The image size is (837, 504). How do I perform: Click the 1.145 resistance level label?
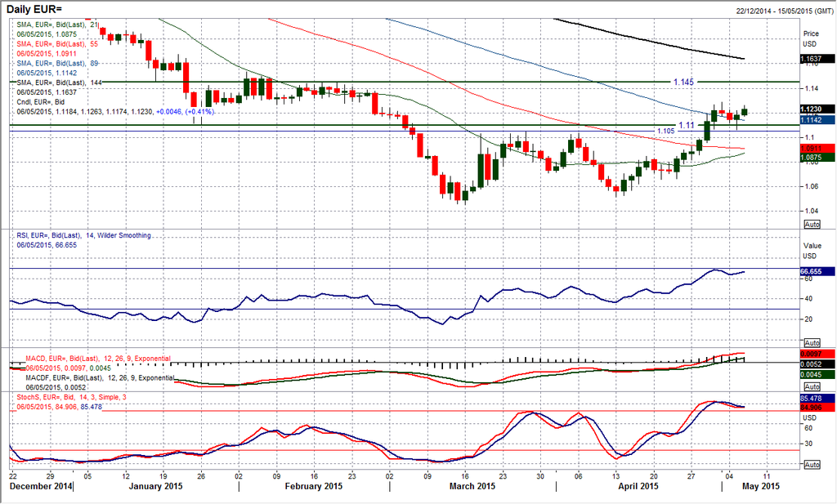684,83
